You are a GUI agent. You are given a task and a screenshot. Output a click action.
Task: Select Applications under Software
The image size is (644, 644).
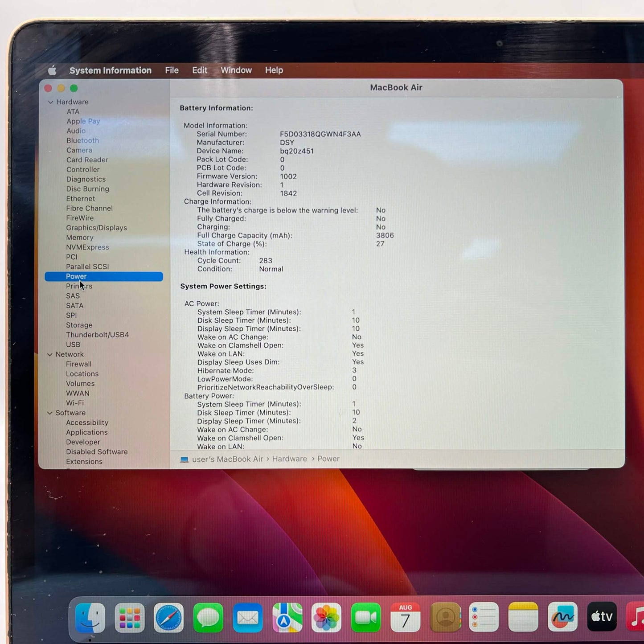click(x=87, y=433)
